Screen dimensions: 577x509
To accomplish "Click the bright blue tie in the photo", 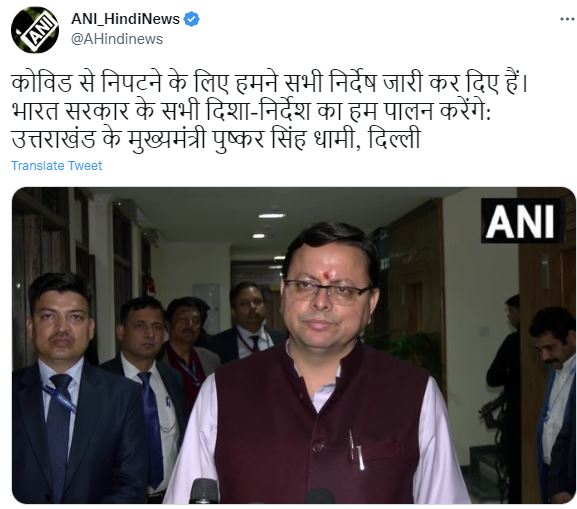I will click(151, 429).
